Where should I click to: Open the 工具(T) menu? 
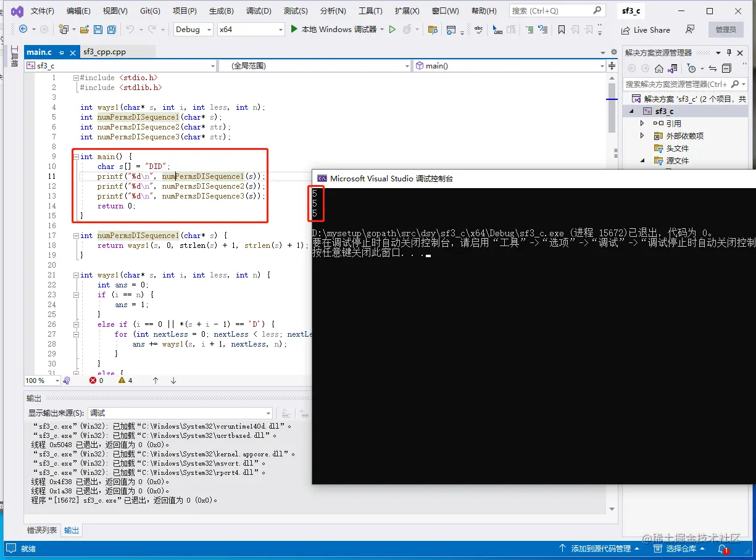coord(370,11)
